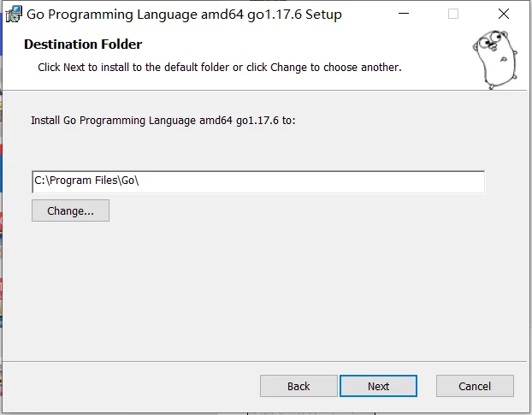This screenshot has width=532, height=415.
Task: Click the 'Destination Folder' heading
Action: click(x=83, y=44)
